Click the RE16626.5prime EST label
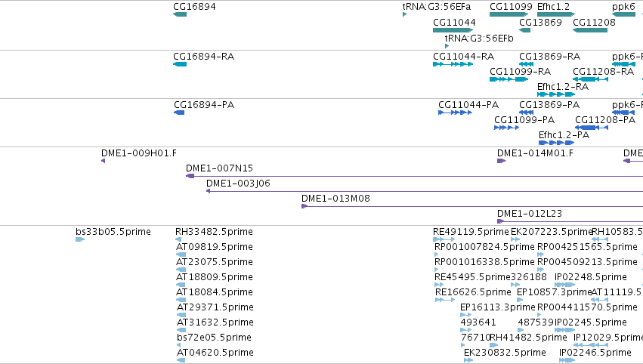643x364 pixels. coord(473,292)
